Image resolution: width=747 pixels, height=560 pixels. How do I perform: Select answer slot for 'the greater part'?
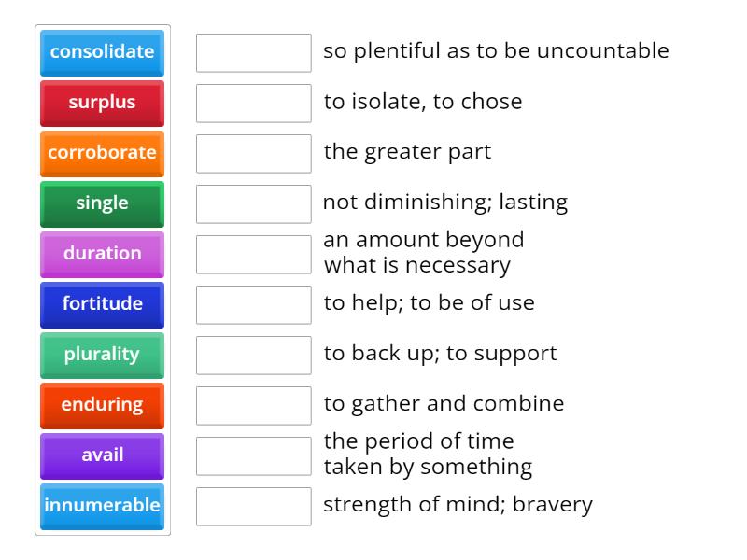(x=254, y=153)
